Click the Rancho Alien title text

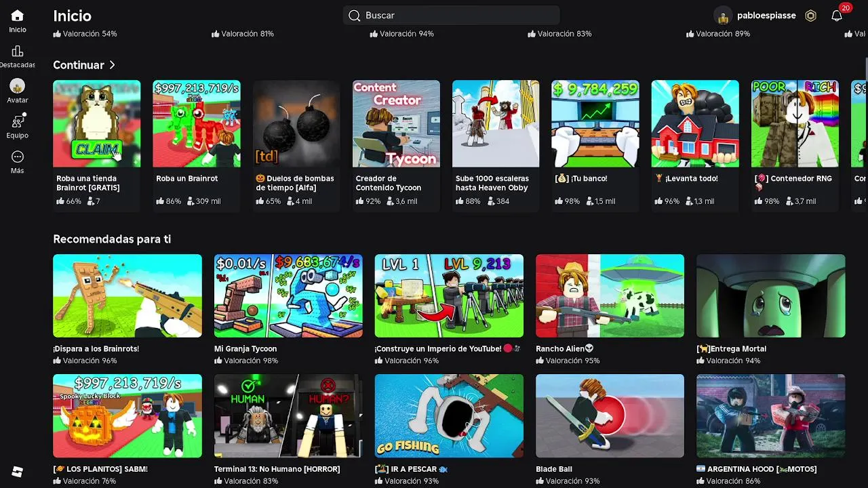click(x=564, y=349)
